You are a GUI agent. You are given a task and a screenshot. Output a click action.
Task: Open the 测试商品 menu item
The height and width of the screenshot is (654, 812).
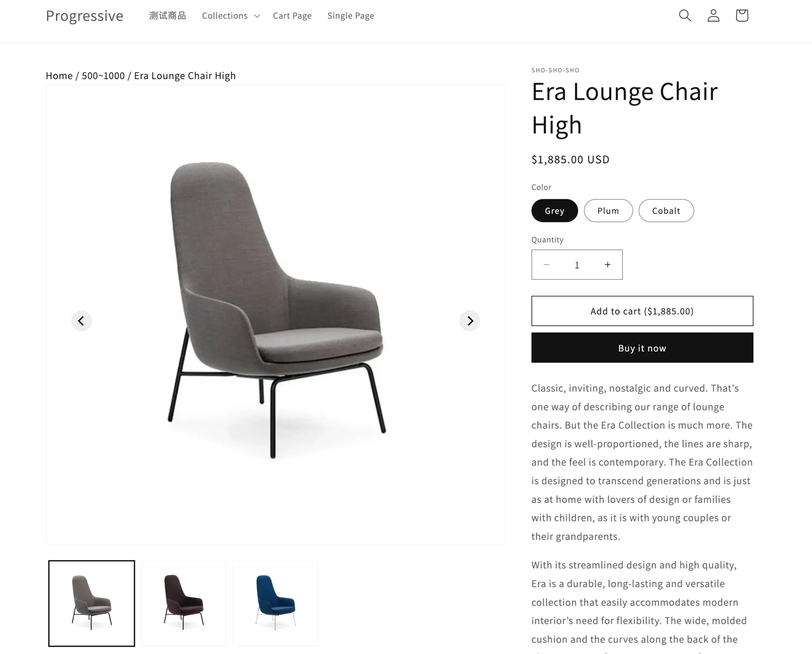click(x=167, y=16)
